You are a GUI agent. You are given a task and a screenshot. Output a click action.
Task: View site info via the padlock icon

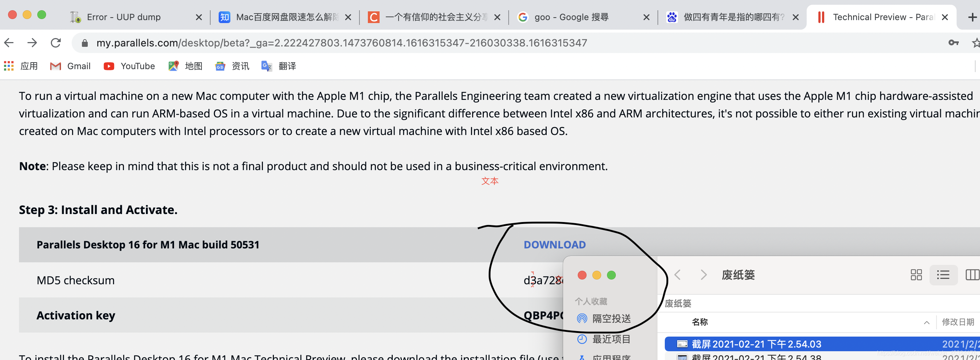[85, 43]
